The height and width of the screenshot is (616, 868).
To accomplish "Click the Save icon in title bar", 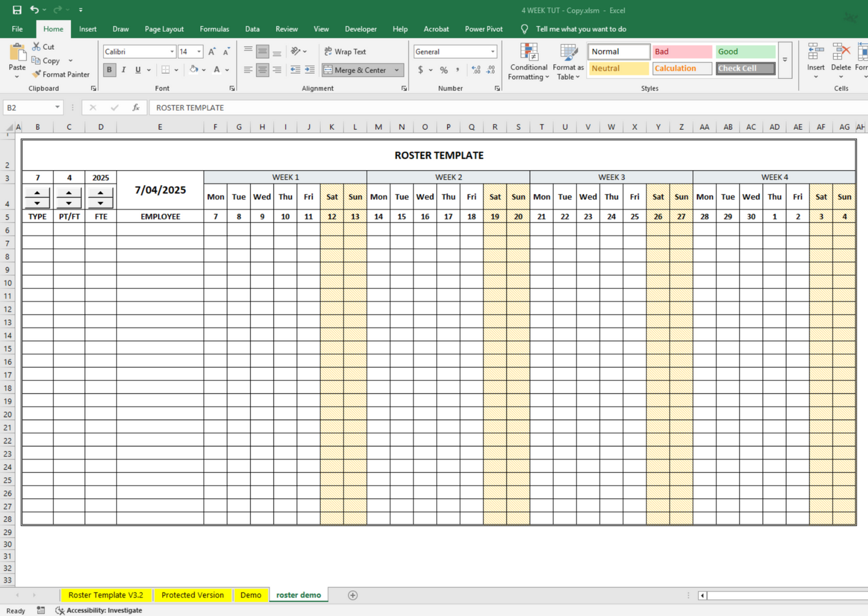I will pos(17,10).
